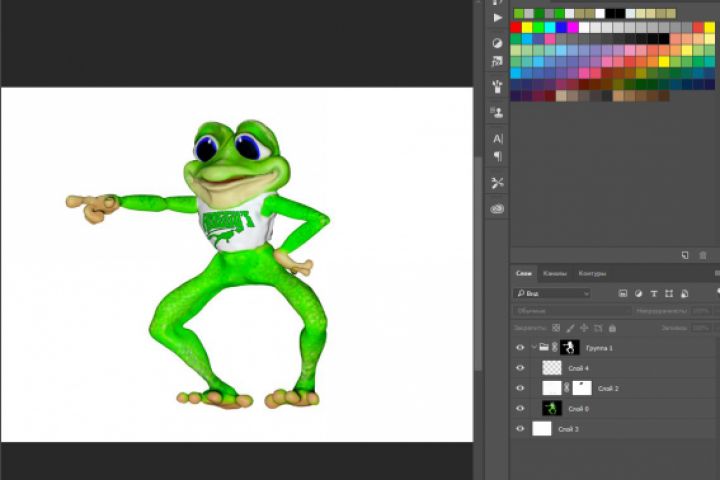Create new swatch with page icon
Screen dimensions: 720x480
(685, 255)
